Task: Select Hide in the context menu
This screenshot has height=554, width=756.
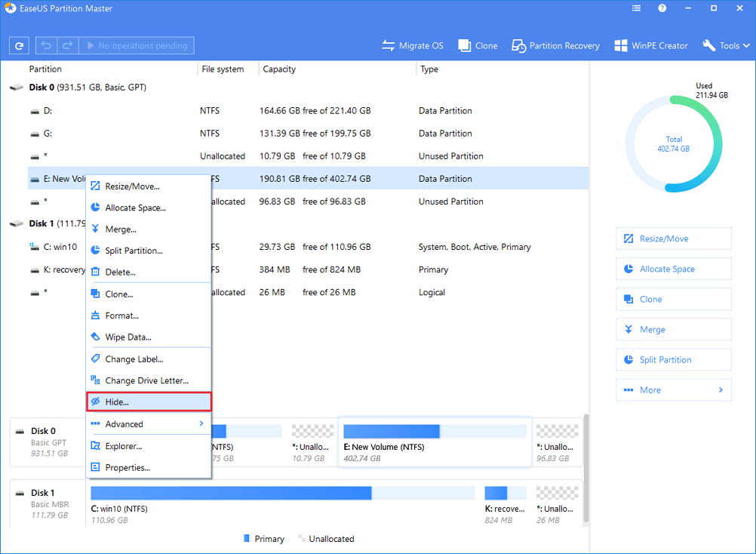Action: point(149,402)
